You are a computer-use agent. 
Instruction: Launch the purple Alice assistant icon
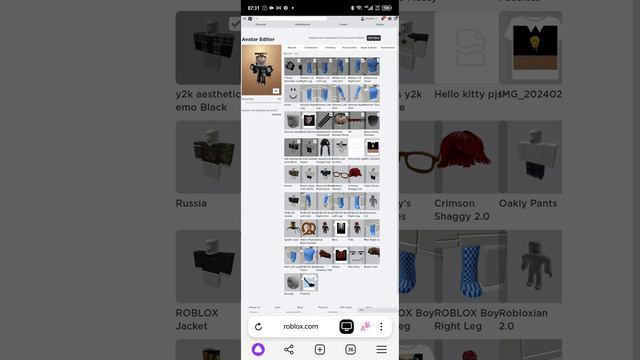click(258, 349)
